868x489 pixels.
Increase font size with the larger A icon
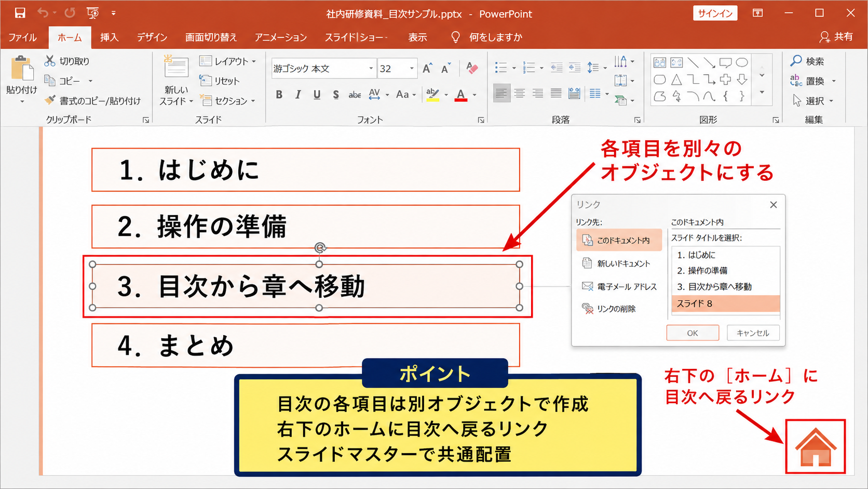pos(427,68)
